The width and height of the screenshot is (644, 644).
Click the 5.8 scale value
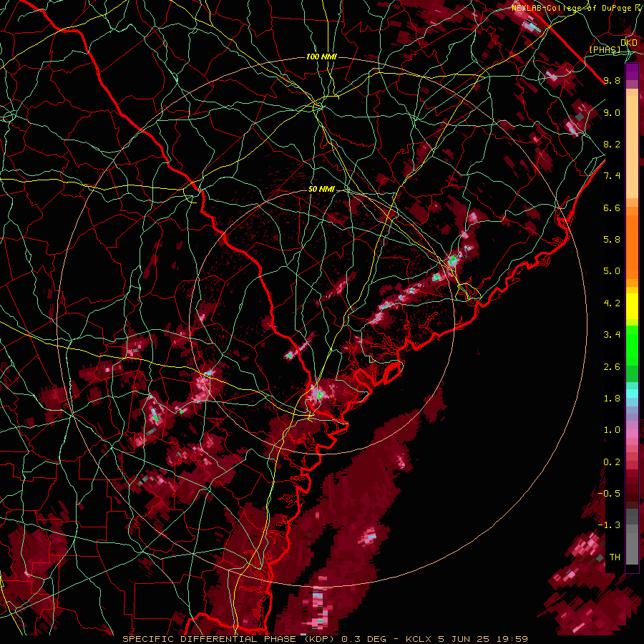coord(612,240)
